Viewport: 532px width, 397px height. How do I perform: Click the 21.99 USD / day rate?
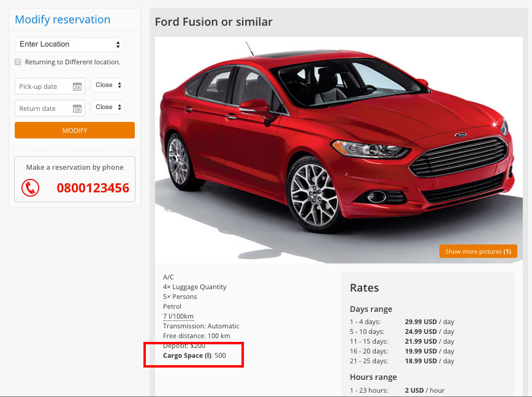[x=429, y=341]
